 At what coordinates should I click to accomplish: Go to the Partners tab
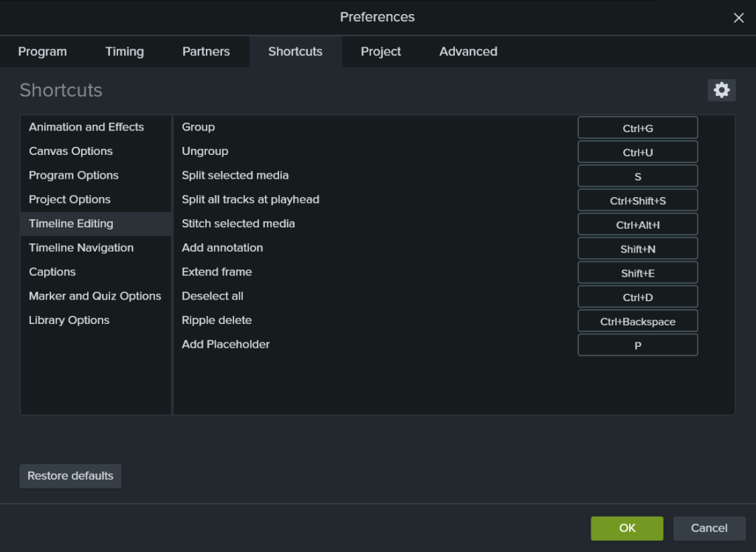(206, 52)
